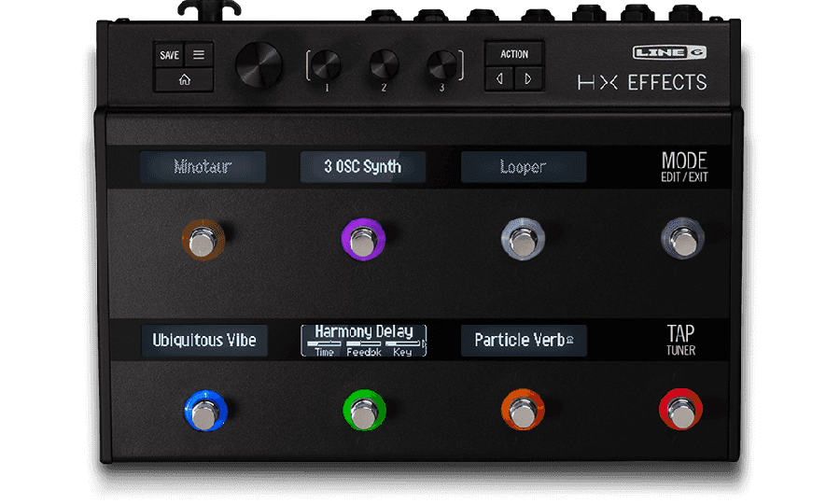Click parameter knob 2
This screenshot has width=840, height=504.
[385, 64]
